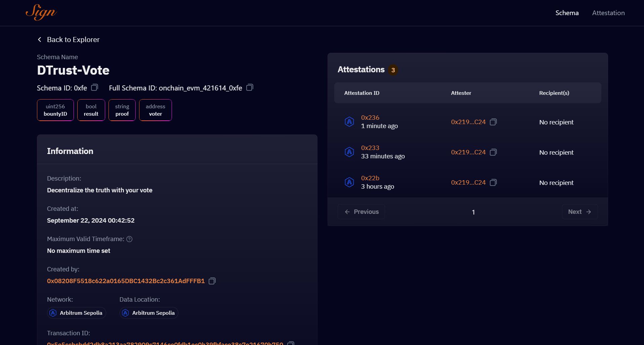Click the Arbitrum Sepolia Data Location badge

pos(149,313)
